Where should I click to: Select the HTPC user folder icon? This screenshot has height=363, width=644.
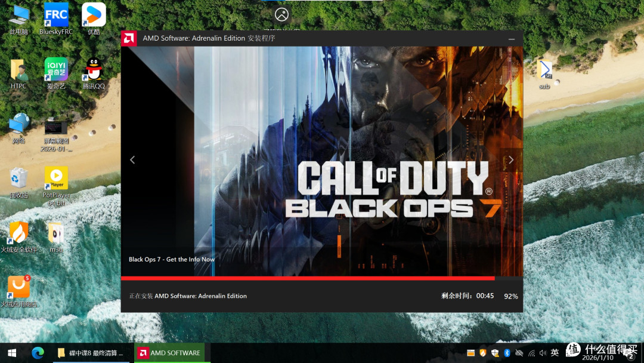[18, 75]
